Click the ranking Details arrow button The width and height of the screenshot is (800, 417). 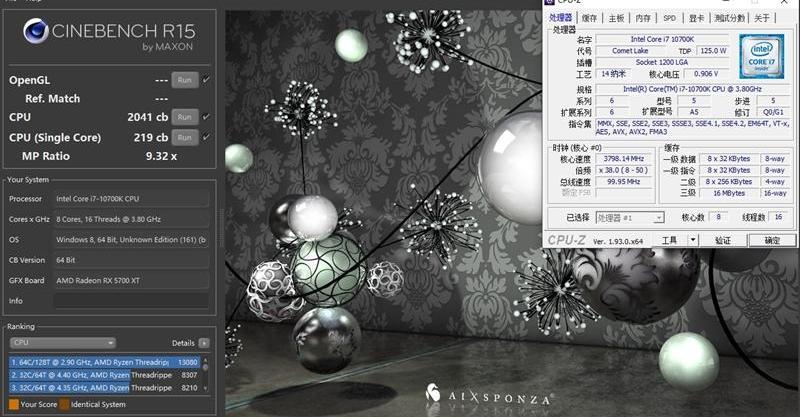point(204,343)
